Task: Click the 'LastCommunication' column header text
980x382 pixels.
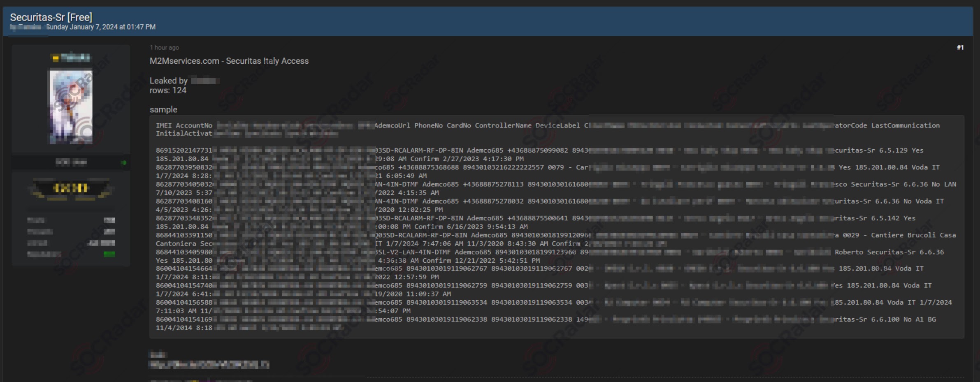Action: [905, 125]
